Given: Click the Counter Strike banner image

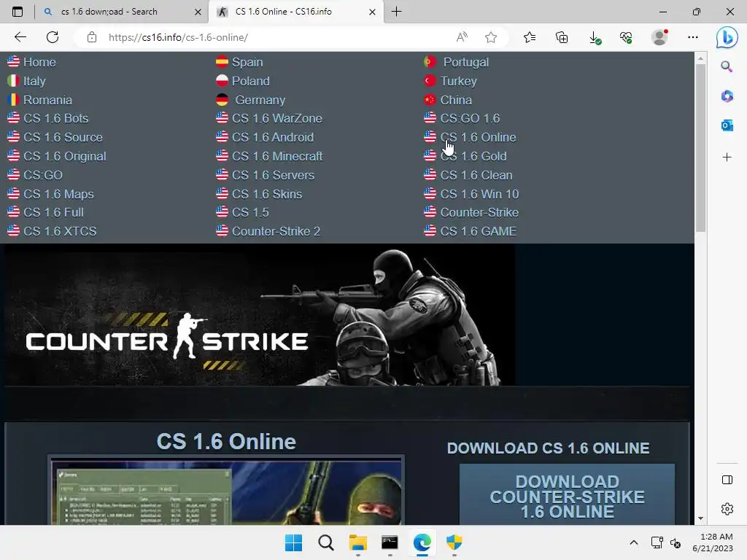Looking at the screenshot, I should point(260,315).
